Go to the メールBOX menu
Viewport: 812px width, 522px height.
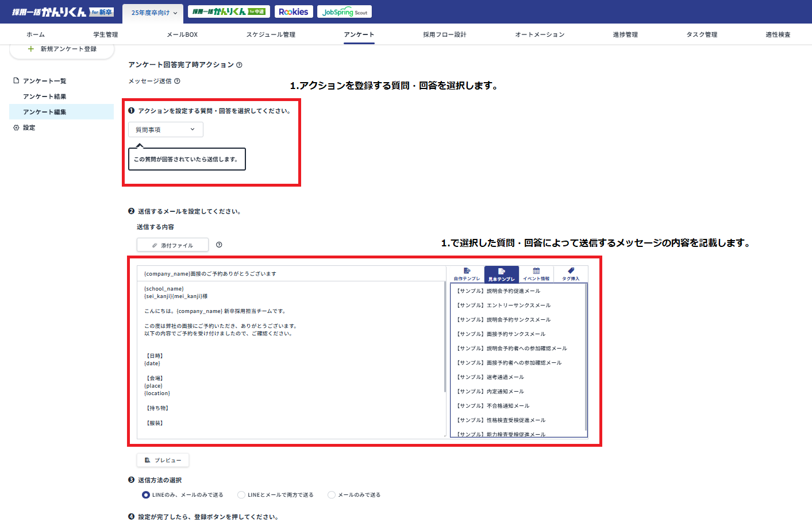pos(182,34)
